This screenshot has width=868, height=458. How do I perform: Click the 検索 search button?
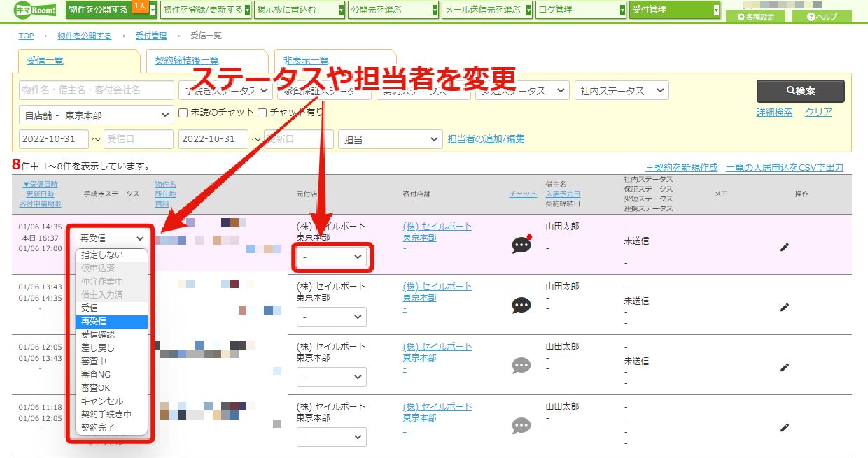(x=800, y=91)
